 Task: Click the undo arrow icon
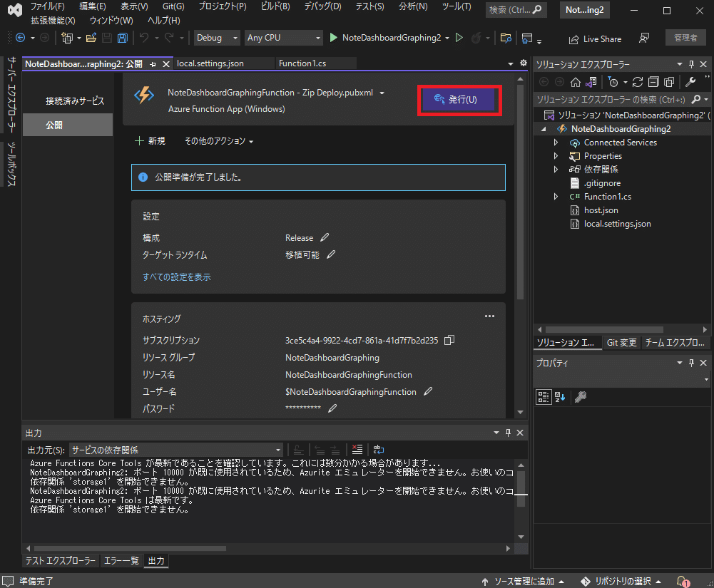pos(144,38)
